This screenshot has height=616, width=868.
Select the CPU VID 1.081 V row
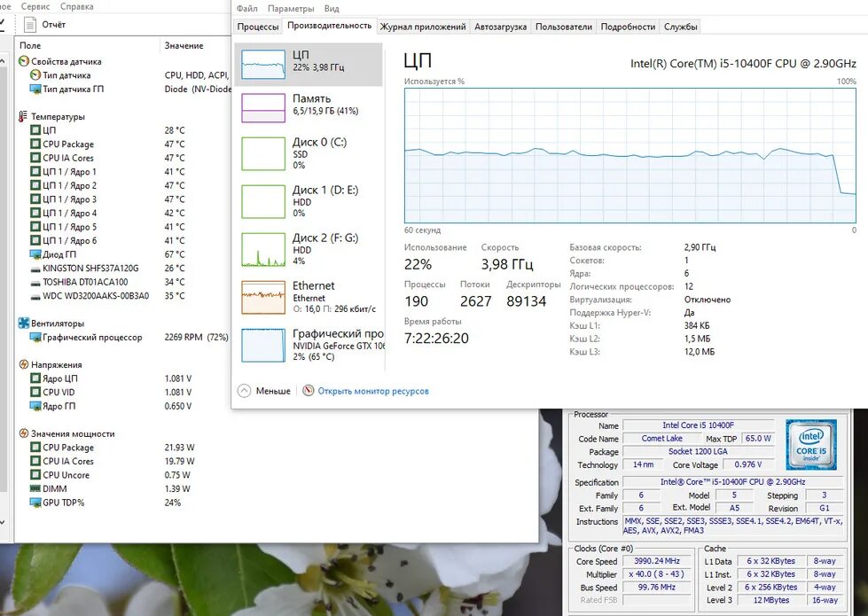click(x=111, y=392)
